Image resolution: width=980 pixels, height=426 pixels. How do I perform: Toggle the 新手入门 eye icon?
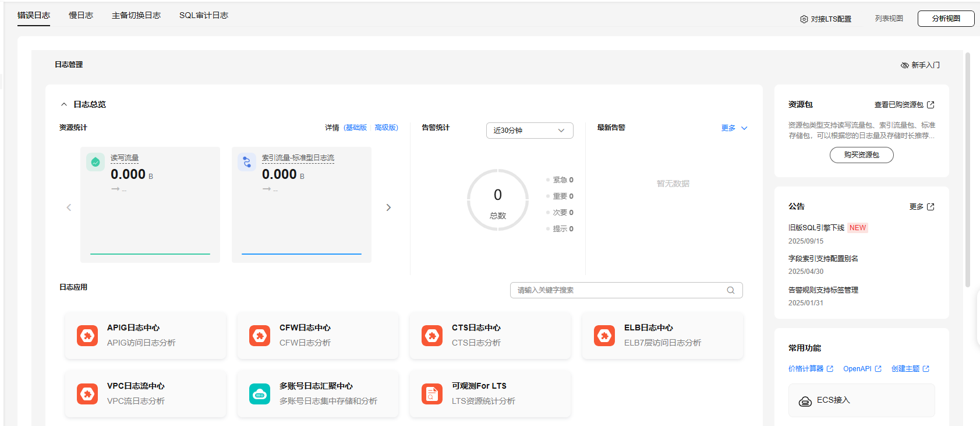point(904,65)
